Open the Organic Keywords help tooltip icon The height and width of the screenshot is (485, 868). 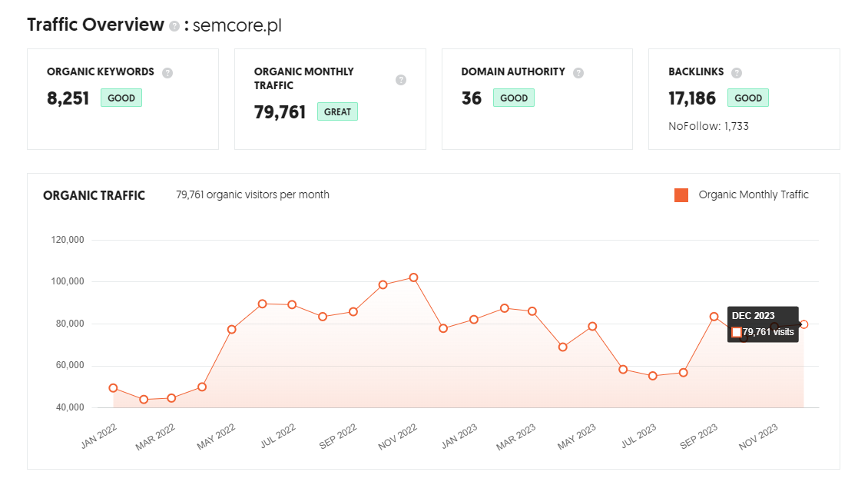[x=167, y=72]
